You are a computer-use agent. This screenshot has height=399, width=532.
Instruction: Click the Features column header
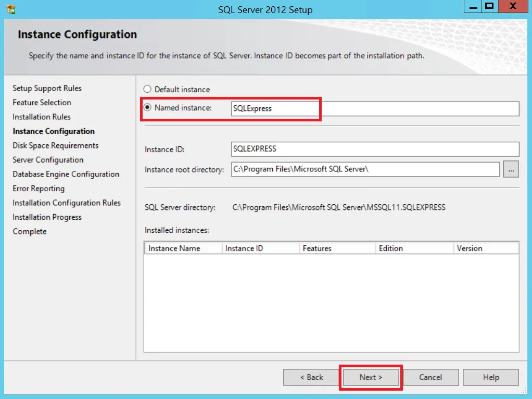pos(338,248)
